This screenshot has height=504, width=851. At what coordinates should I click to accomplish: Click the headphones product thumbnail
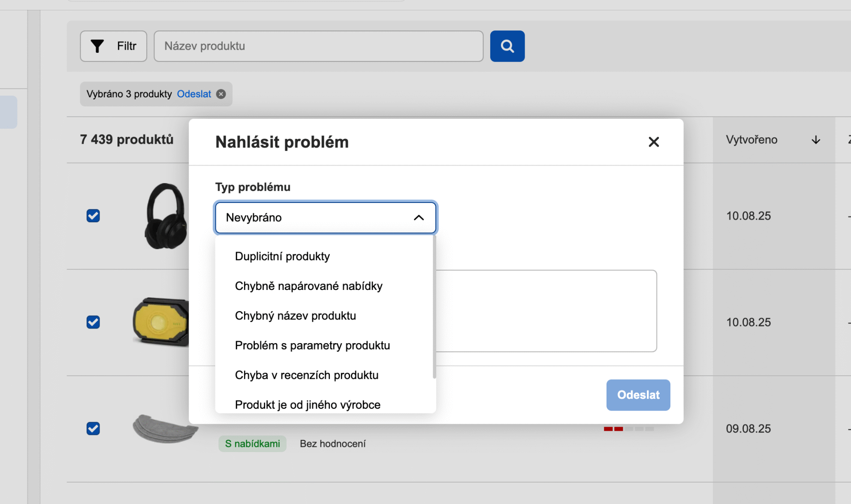[x=165, y=216]
